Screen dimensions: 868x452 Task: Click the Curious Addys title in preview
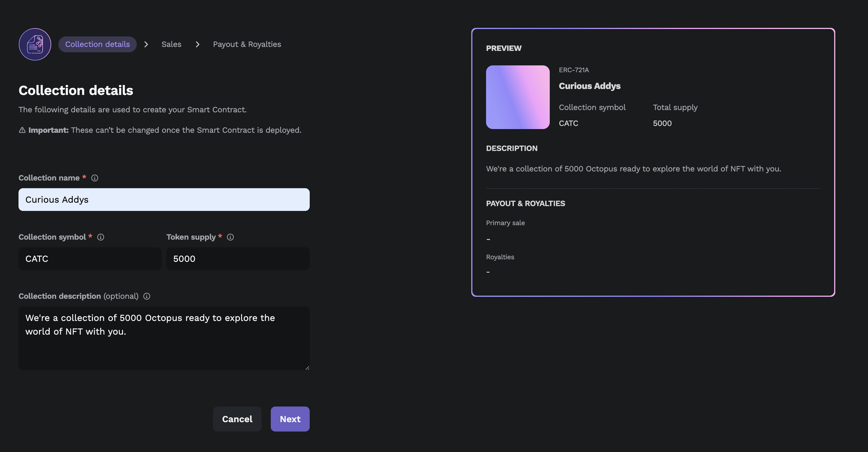[589, 86]
